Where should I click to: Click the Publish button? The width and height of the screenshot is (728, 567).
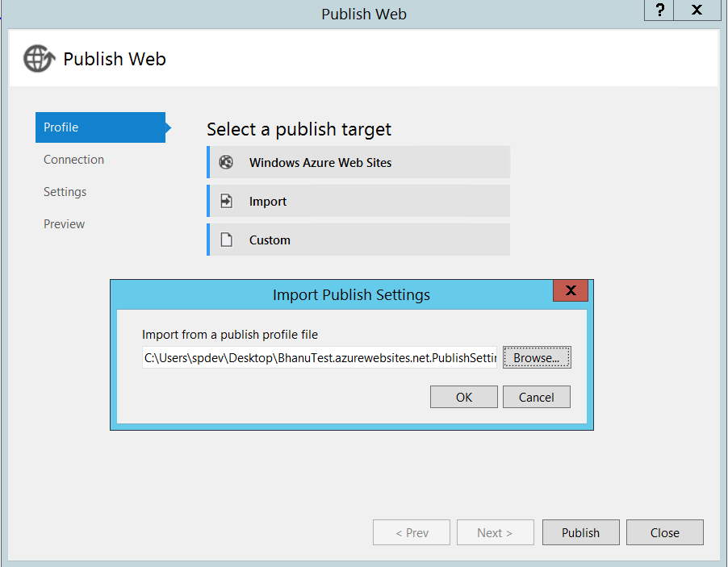pos(581,532)
